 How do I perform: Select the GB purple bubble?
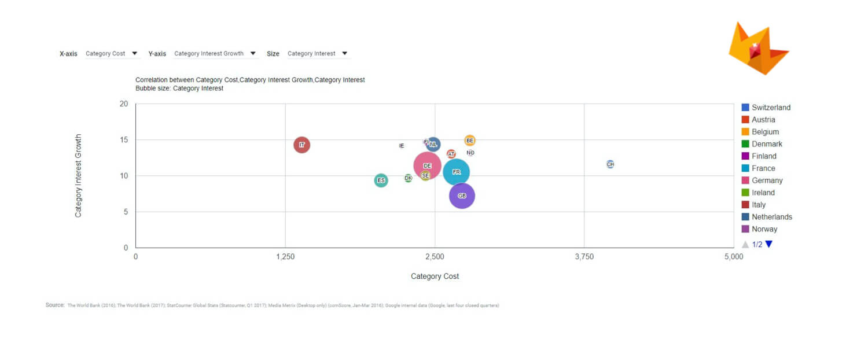pyautogui.click(x=462, y=196)
